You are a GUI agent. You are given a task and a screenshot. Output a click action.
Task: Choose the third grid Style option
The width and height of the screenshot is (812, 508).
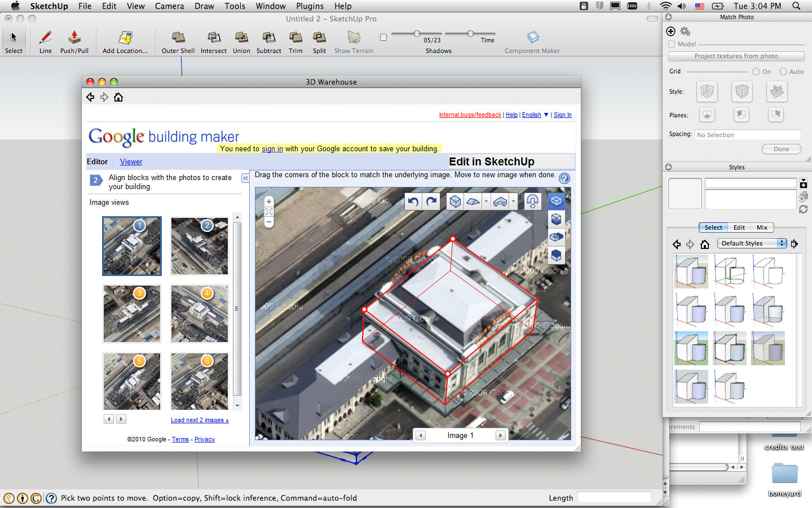777,91
